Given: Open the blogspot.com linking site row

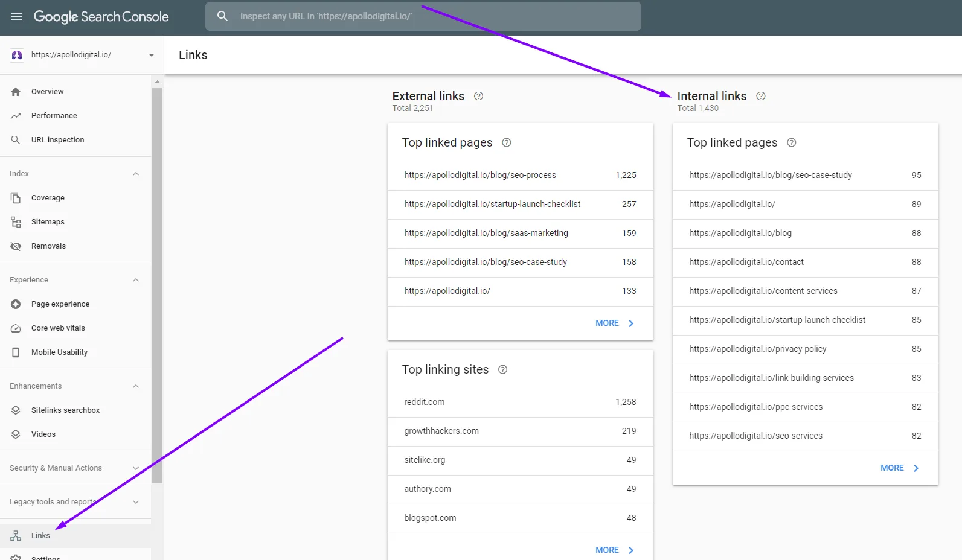Looking at the screenshot, I should click(x=521, y=518).
